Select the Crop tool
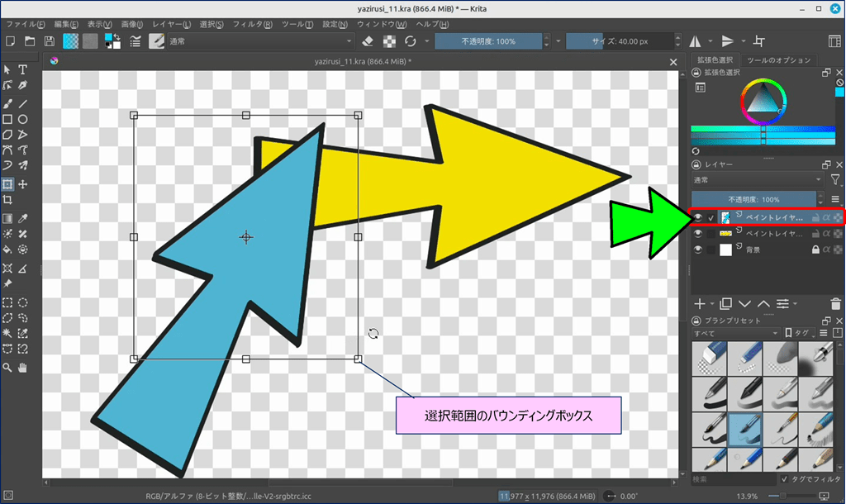Viewport: 846px width, 504px height. [x=7, y=200]
